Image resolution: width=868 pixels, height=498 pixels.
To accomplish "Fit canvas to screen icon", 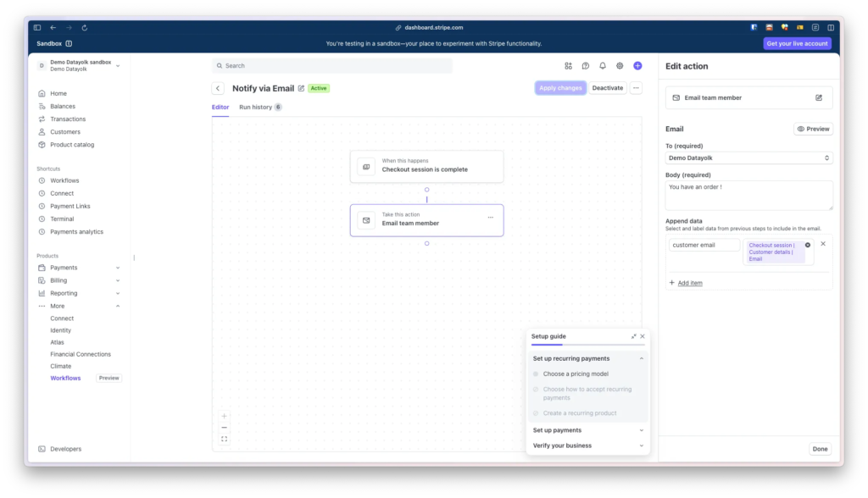I will [224, 440].
